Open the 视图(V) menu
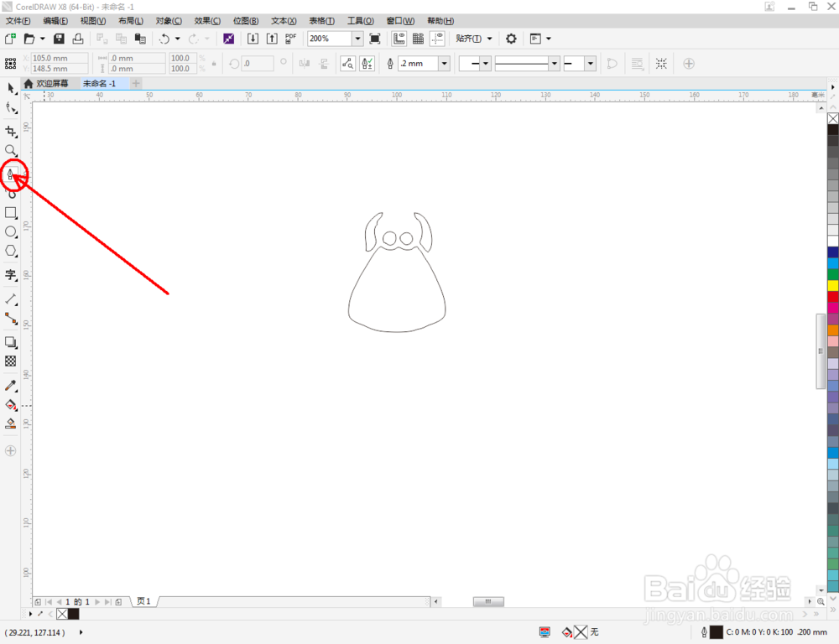 click(92, 21)
